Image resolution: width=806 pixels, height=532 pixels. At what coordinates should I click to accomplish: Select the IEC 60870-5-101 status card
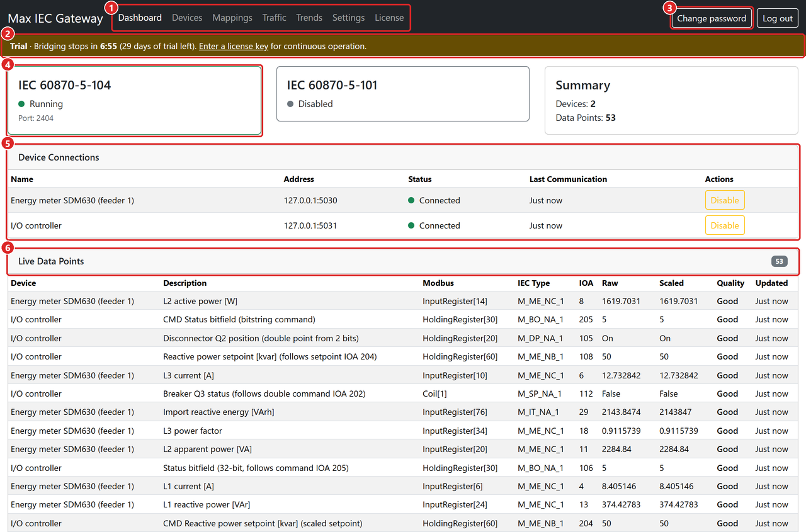point(403,94)
